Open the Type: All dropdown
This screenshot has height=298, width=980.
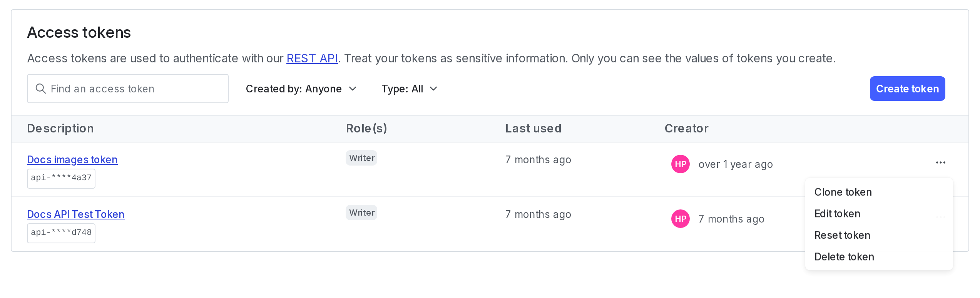coord(410,89)
